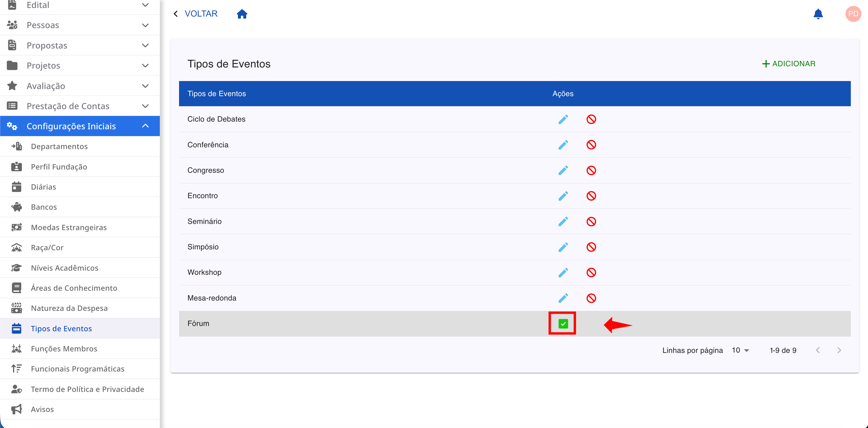Image resolution: width=868 pixels, height=428 pixels.
Task: Disable the Ciclo de Debates event type
Action: point(591,119)
